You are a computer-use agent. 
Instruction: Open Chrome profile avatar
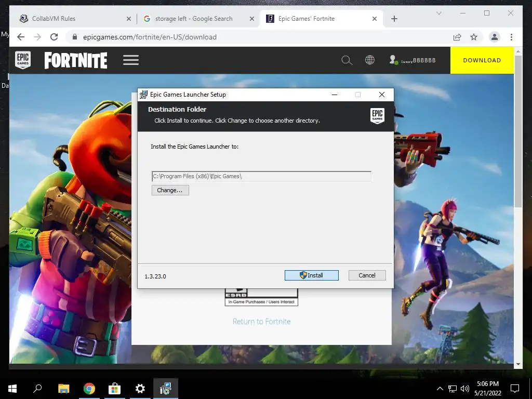click(x=495, y=37)
